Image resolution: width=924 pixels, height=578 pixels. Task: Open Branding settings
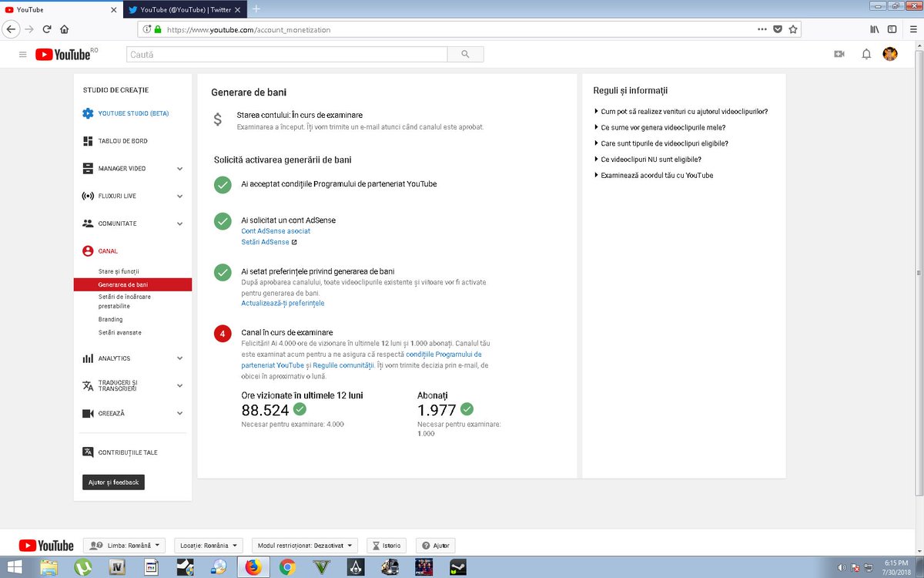click(110, 319)
